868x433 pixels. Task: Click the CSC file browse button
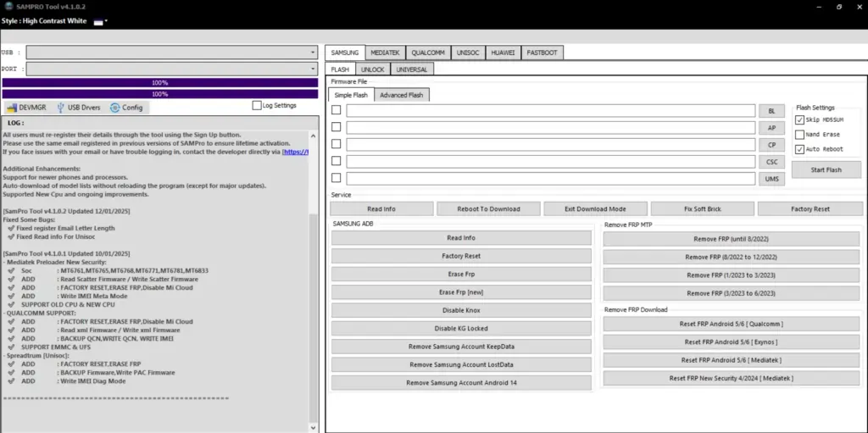tap(771, 162)
